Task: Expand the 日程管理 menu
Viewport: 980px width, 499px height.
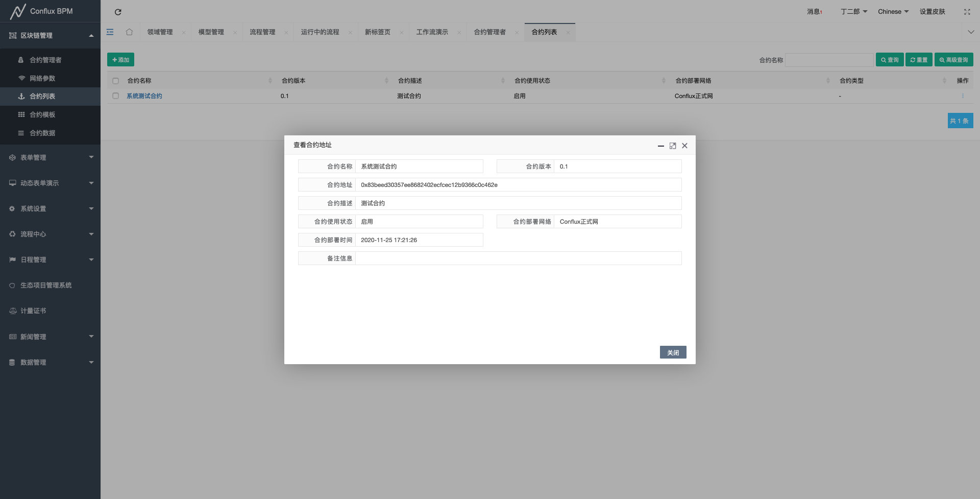Action: [50, 259]
